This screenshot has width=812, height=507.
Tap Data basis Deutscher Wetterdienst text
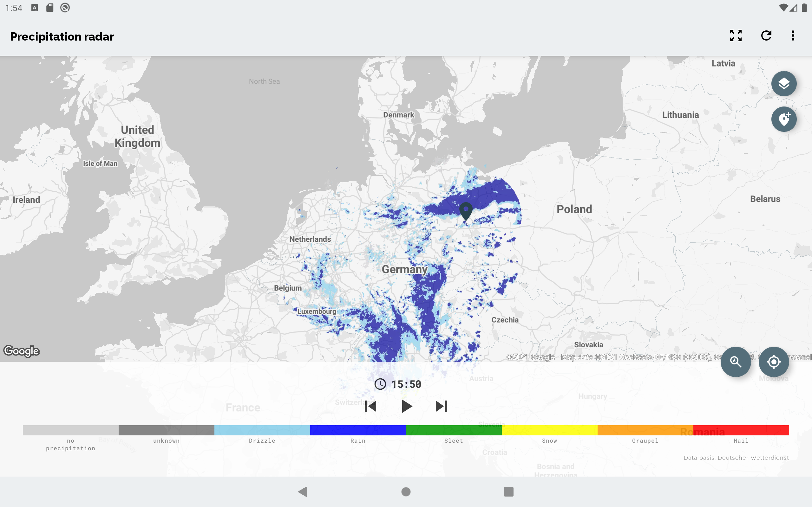pos(736,458)
